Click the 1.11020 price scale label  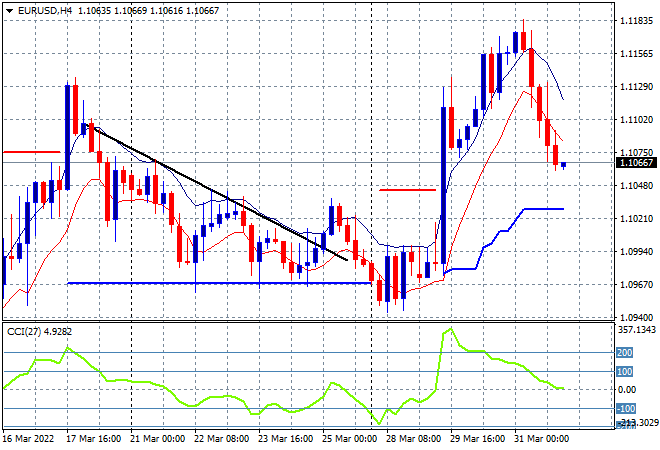click(x=636, y=120)
